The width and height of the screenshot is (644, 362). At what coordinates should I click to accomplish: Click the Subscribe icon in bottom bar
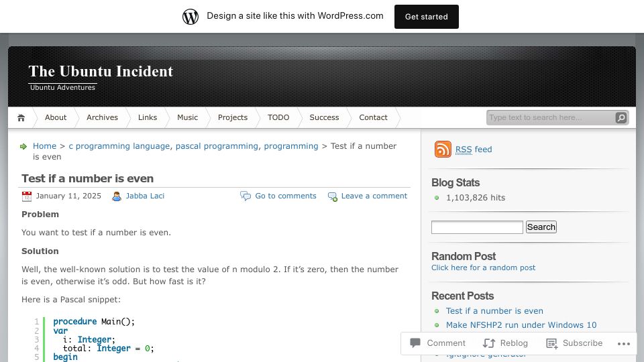click(x=551, y=343)
